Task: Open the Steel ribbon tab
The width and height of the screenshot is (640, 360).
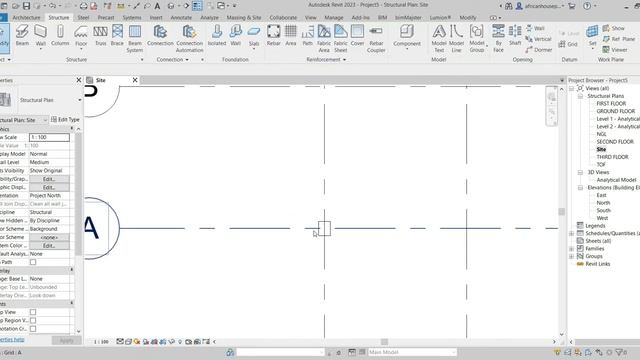Action: [83, 18]
